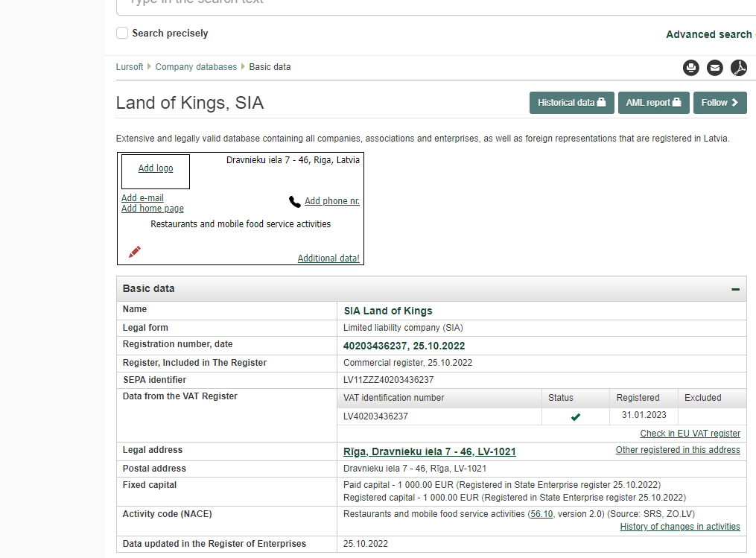The image size is (756, 558).
Task: Collapse the Basic data section
Action: click(x=735, y=289)
